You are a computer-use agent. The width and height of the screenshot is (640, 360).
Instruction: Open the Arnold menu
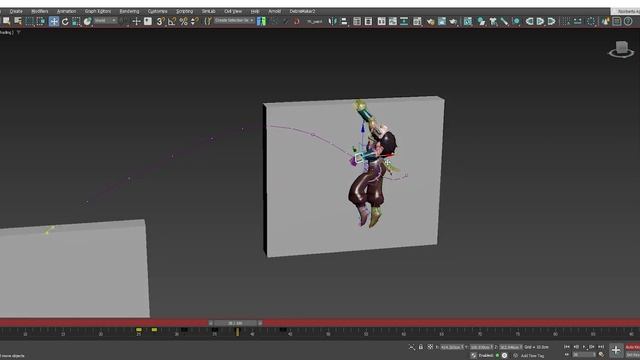(275, 11)
